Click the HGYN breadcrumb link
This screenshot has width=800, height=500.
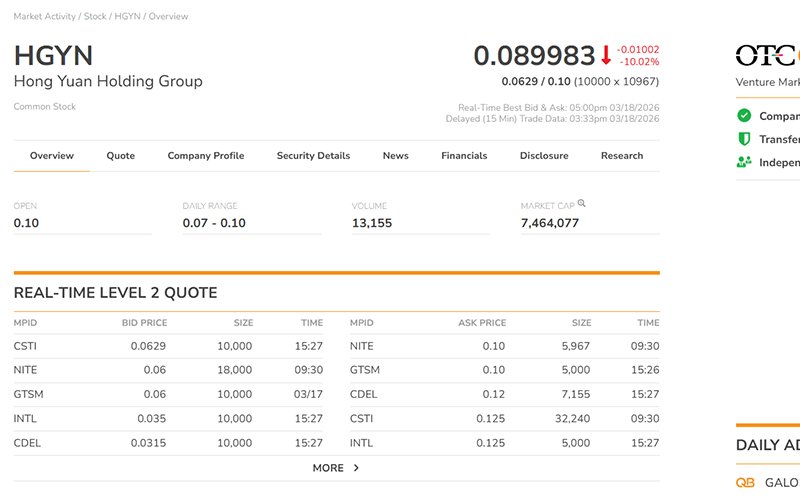tap(127, 16)
